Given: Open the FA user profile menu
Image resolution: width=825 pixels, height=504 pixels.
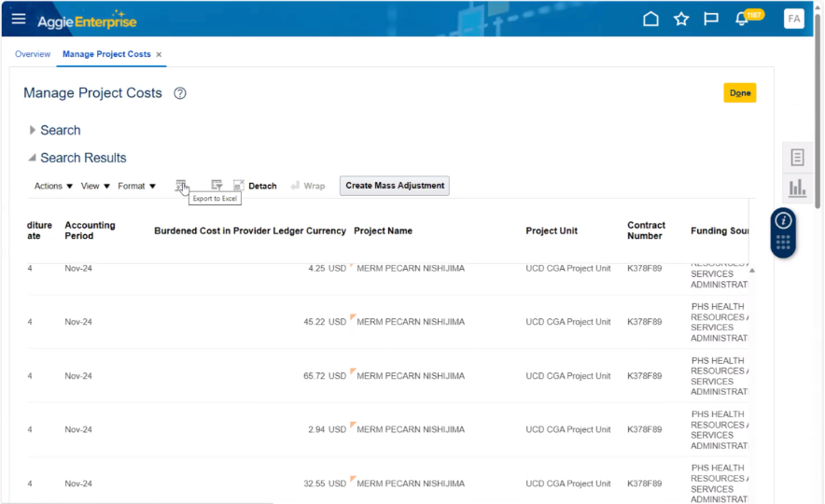Looking at the screenshot, I should 793,19.
